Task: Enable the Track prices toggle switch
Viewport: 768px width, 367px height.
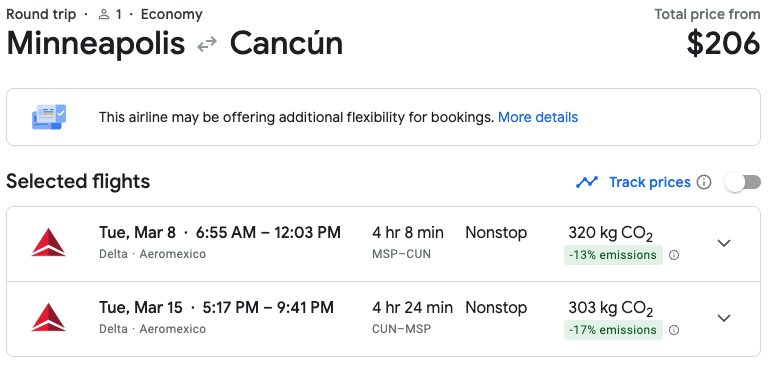Action: (x=743, y=182)
